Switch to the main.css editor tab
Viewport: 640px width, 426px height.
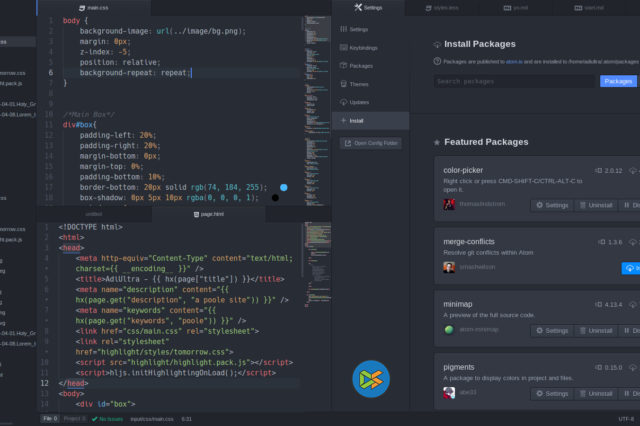click(94, 8)
